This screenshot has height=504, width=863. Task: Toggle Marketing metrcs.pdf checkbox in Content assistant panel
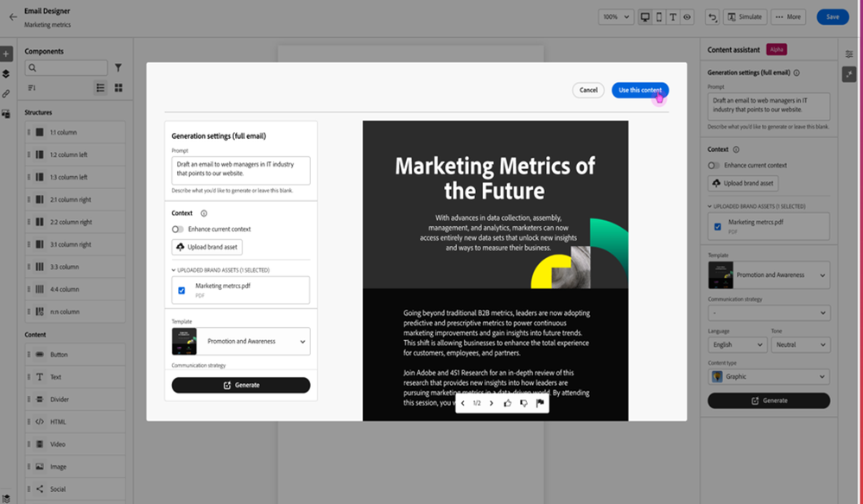[718, 227]
